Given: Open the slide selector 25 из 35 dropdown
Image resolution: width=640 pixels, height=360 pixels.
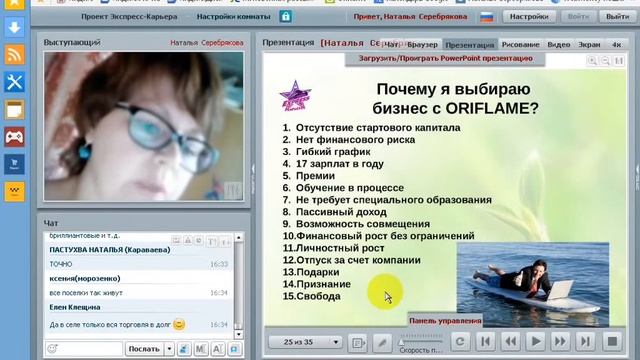Looking at the screenshot, I should coord(305,342).
